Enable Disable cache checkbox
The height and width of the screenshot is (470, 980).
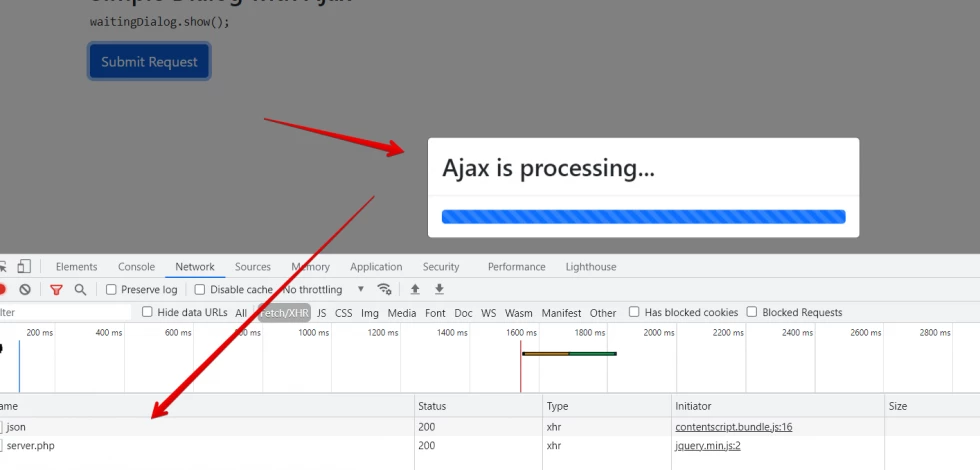[x=200, y=289]
